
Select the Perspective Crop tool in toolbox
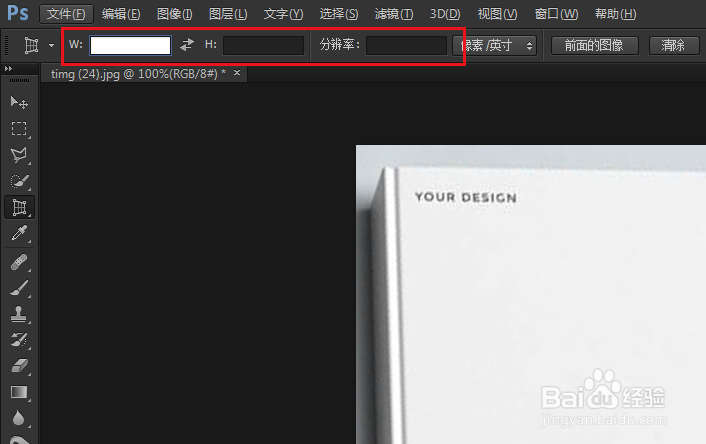[x=19, y=207]
